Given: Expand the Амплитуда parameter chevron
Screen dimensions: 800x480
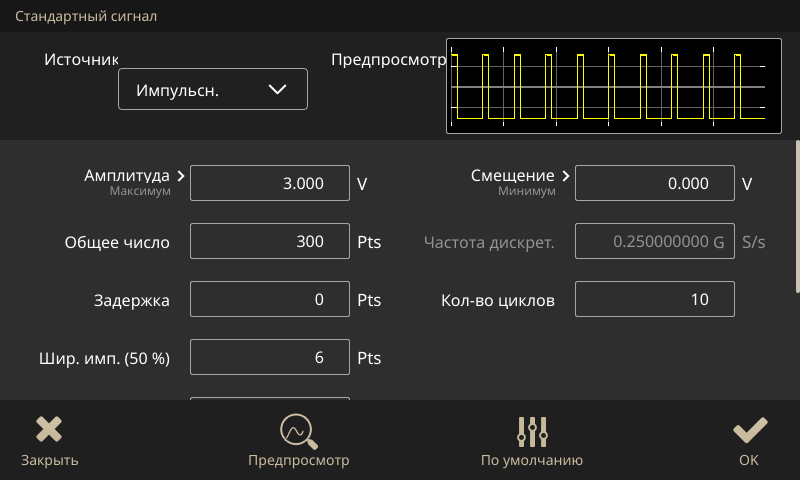Looking at the screenshot, I should click(x=181, y=176).
